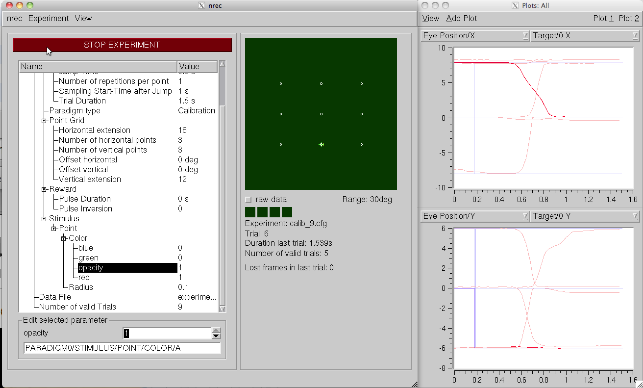
Task: Open the Plot 2 menu
Action: (628, 18)
